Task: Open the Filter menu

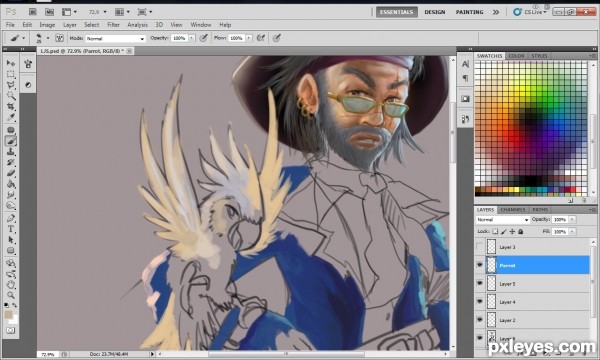Action: click(x=113, y=25)
